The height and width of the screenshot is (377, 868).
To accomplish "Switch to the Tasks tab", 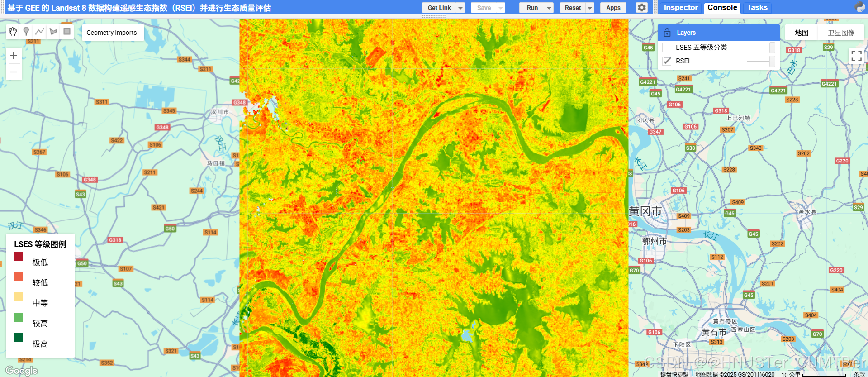I will coord(757,7).
